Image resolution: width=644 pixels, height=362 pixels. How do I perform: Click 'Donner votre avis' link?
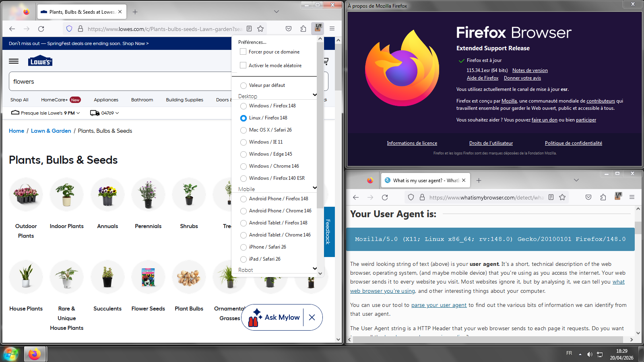pos(522,78)
